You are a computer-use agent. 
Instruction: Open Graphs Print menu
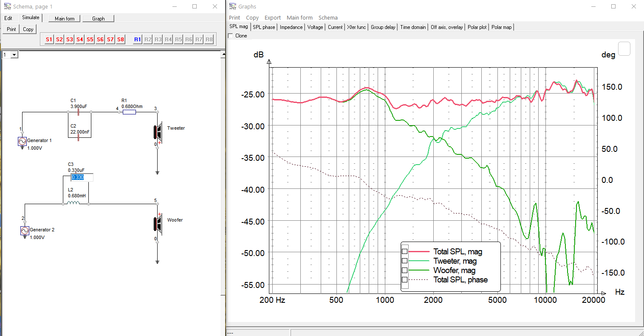point(234,18)
